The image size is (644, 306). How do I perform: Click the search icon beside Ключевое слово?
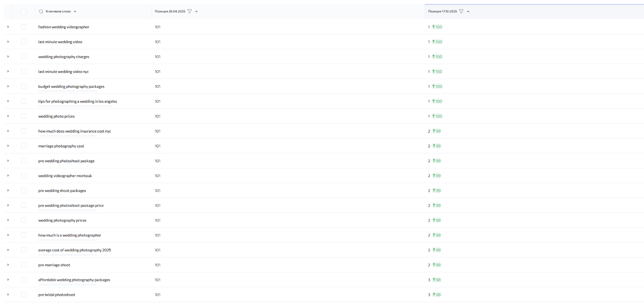tap(41, 12)
